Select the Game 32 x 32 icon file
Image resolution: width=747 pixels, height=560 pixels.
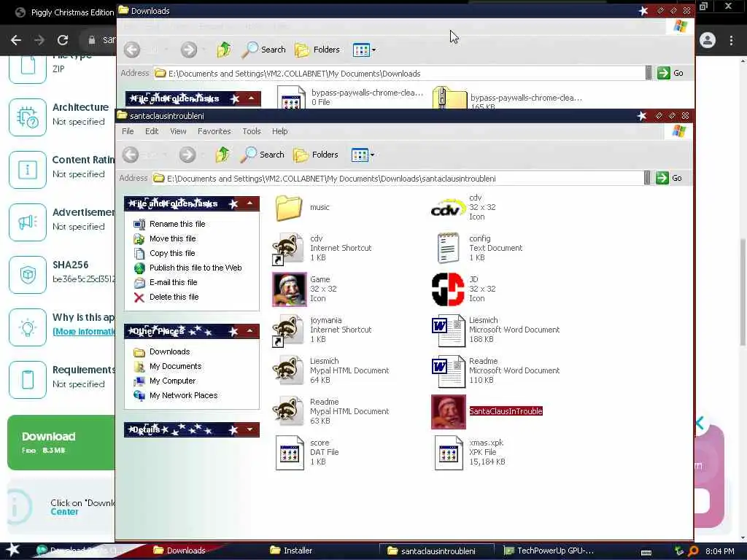pyautogui.click(x=289, y=289)
